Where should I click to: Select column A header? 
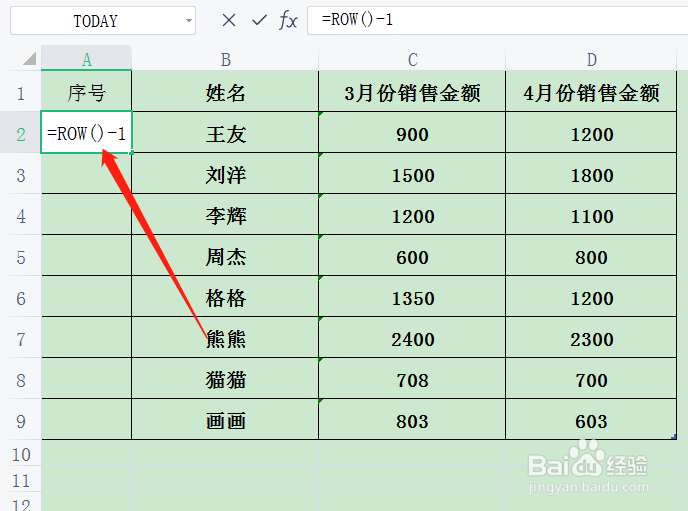(x=86, y=59)
